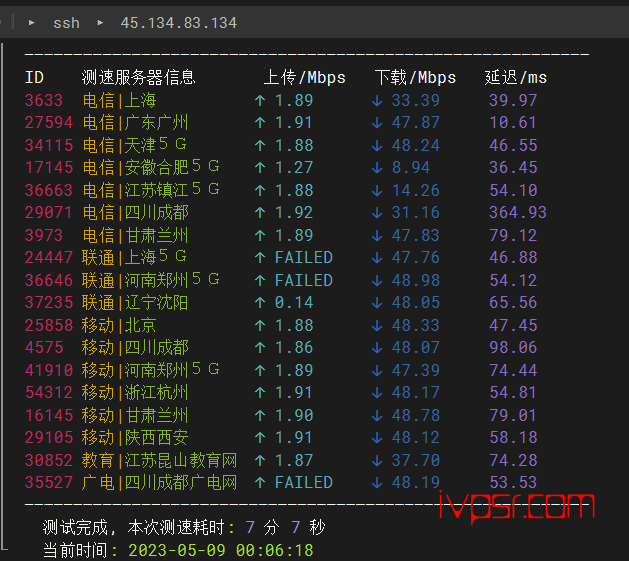Click server ID 41910
Image resolution: width=629 pixels, height=561 pixels.
click(x=49, y=370)
